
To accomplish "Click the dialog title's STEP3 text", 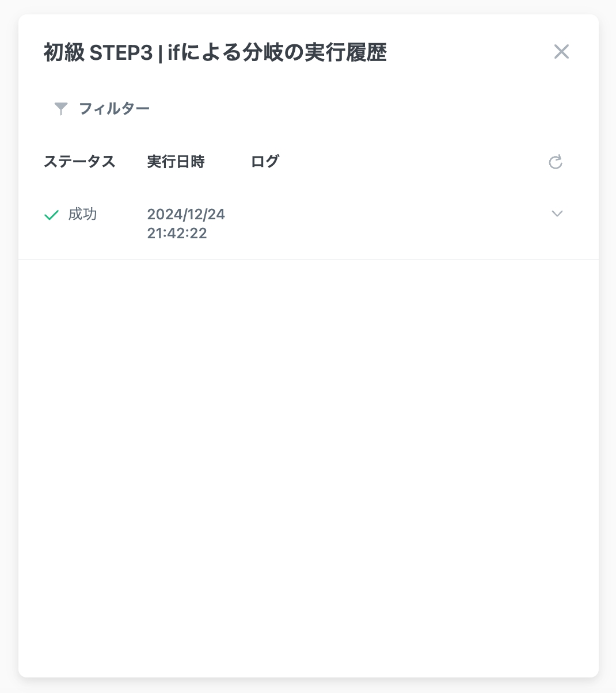I will (x=121, y=52).
